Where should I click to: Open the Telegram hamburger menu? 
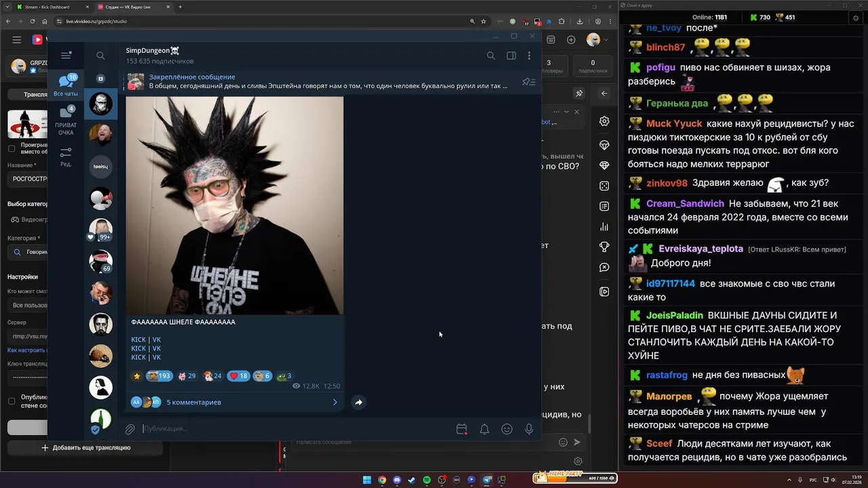[x=66, y=56]
